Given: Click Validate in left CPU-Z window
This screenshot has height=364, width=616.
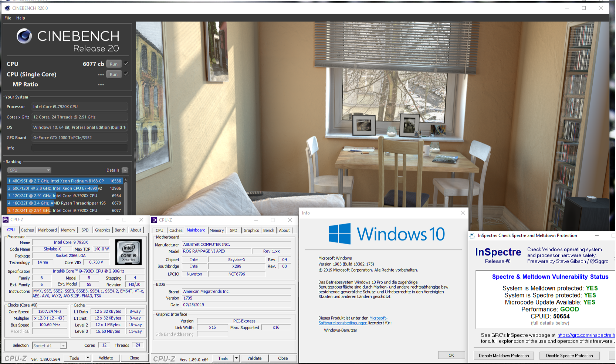Looking at the screenshot, I should [x=106, y=358].
